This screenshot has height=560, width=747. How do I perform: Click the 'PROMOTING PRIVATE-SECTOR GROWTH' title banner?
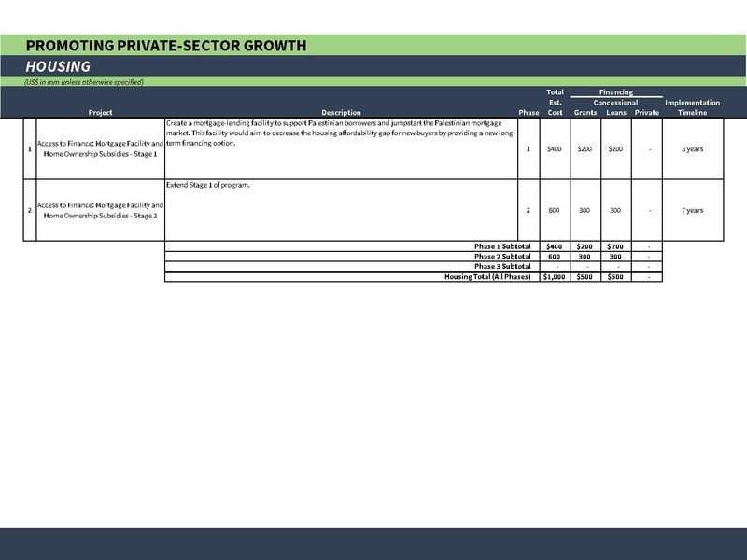click(x=165, y=46)
